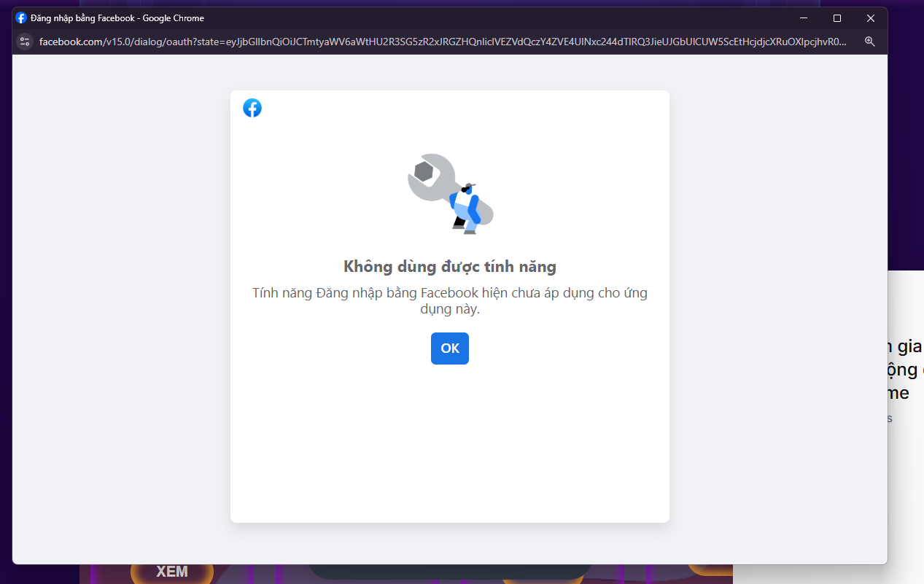Minimize the Facebook login popup window

click(x=804, y=18)
